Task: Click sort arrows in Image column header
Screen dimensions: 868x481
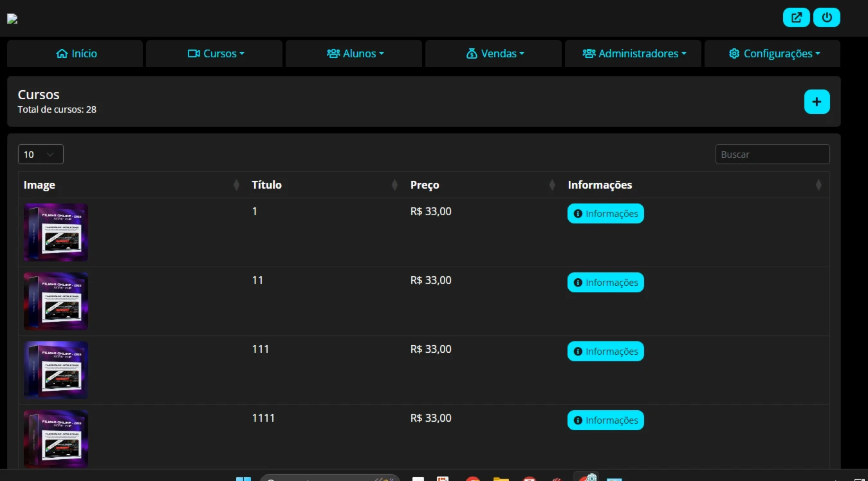Action: (236, 185)
